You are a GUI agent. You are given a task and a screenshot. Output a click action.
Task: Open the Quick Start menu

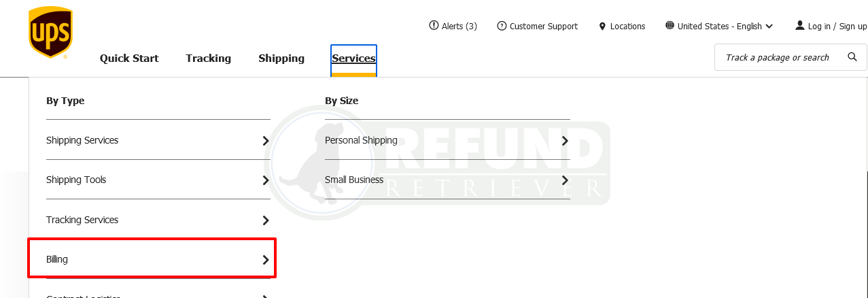point(129,59)
